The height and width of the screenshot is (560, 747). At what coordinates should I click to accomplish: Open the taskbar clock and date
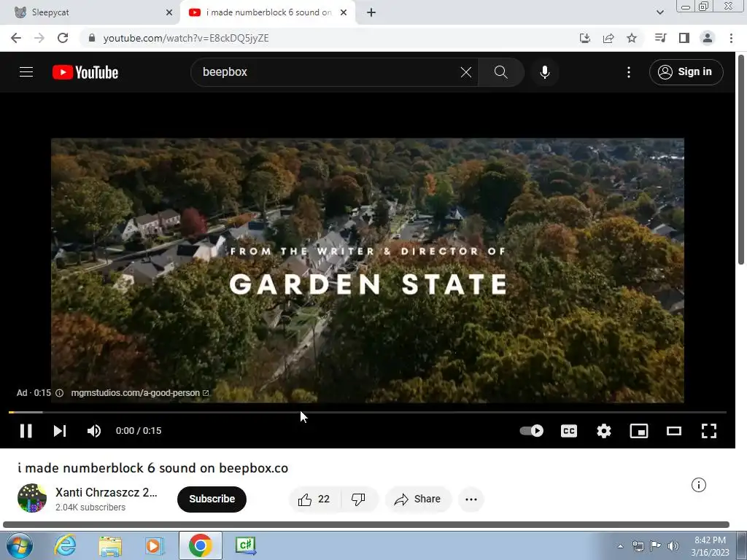pos(711,546)
